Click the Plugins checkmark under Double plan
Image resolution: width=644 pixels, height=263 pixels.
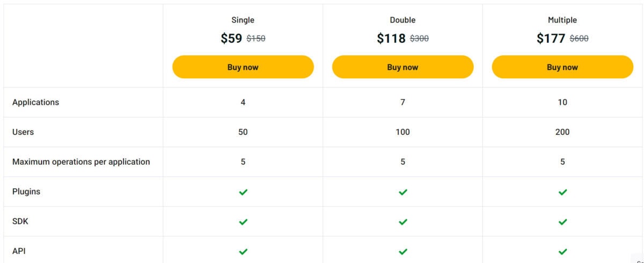tap(403, 192)
